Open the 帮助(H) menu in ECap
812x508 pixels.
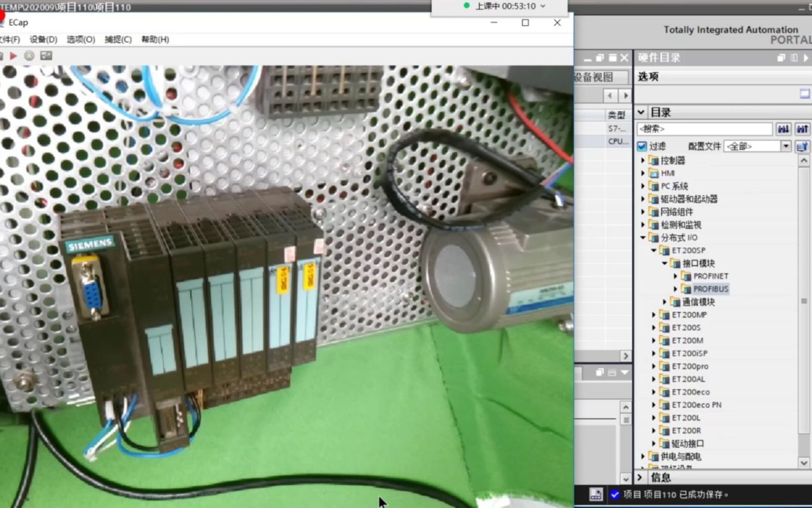pyautogui.click(x=155, y=39)
